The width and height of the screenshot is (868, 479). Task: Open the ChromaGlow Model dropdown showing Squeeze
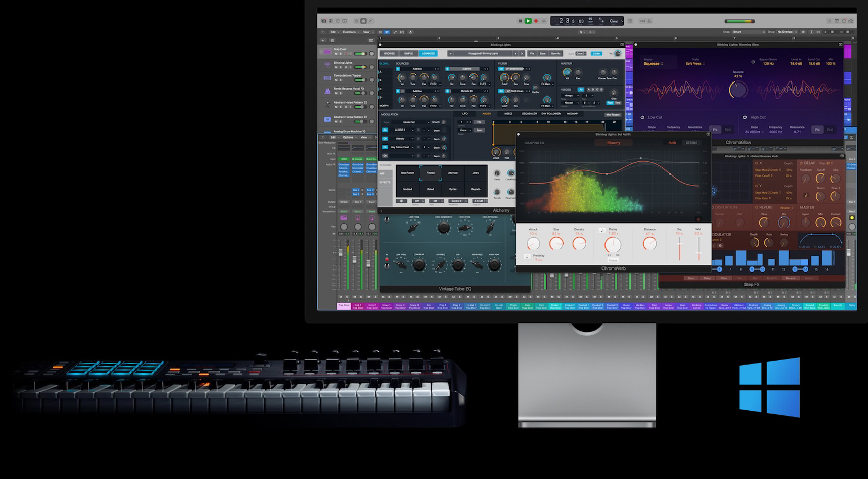click(653, 64)
